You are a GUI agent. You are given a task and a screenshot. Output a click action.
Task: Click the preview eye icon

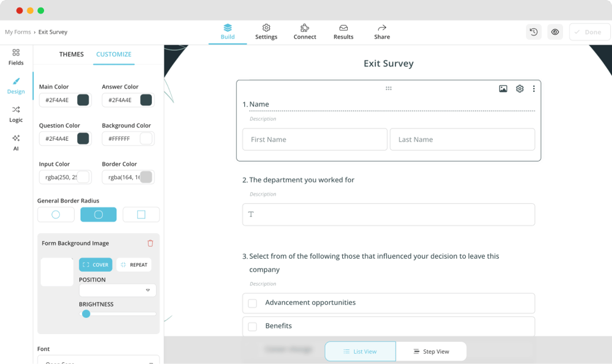pos(555,32)
